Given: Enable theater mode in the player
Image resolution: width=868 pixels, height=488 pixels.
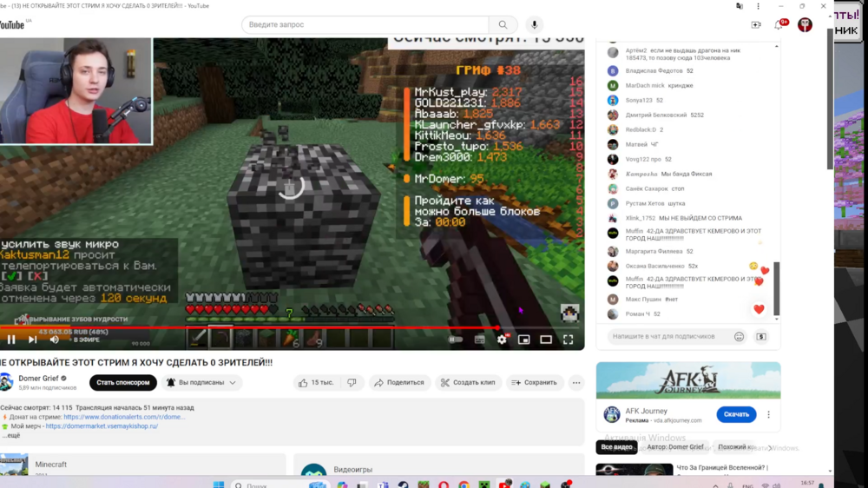Looking at the screenshot, I should [546, 340].
